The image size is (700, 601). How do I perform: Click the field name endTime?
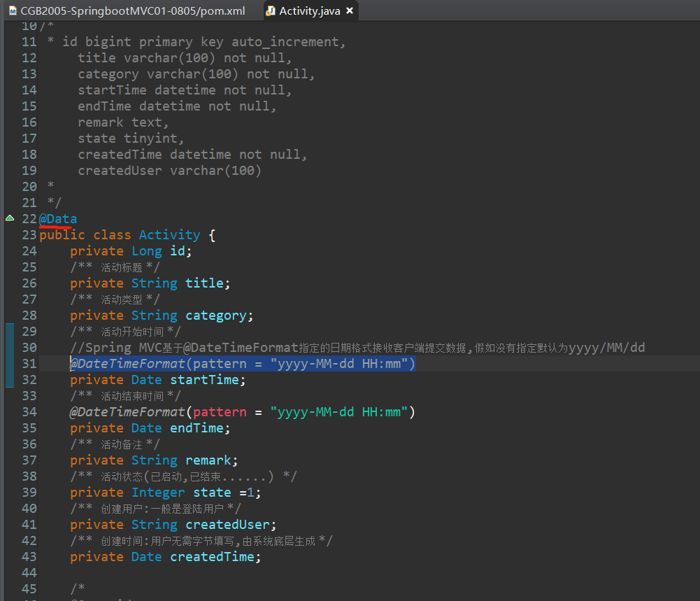pyautogui.click(x=197, y=427)
